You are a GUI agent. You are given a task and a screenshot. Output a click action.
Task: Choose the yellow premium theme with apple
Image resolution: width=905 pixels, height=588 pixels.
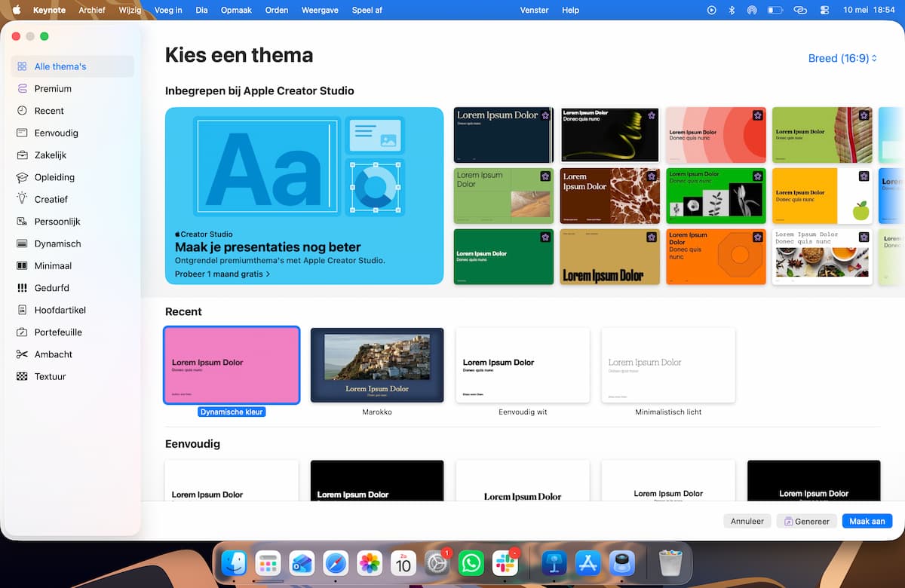point(823,196)
